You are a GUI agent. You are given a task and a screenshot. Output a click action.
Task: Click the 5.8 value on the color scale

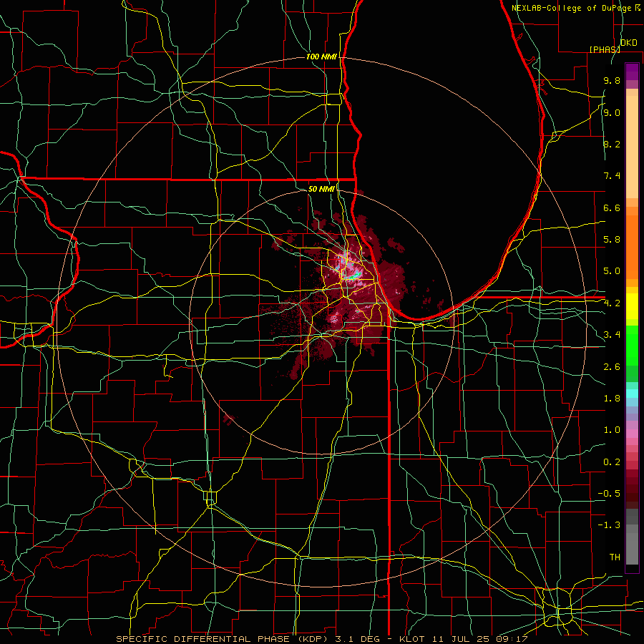pyautogui.click(x=612, y=240)
